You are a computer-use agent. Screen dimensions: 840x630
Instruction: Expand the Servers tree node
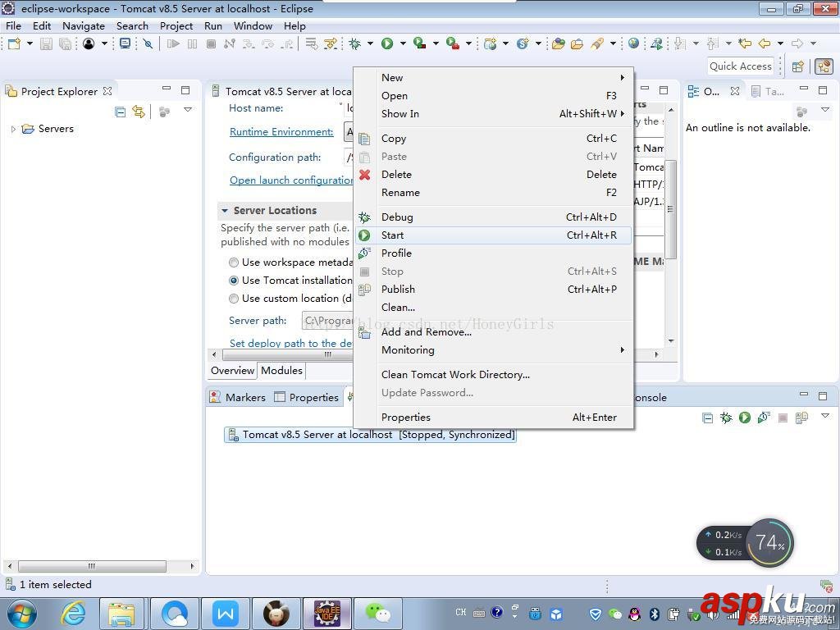coord(13,129)
